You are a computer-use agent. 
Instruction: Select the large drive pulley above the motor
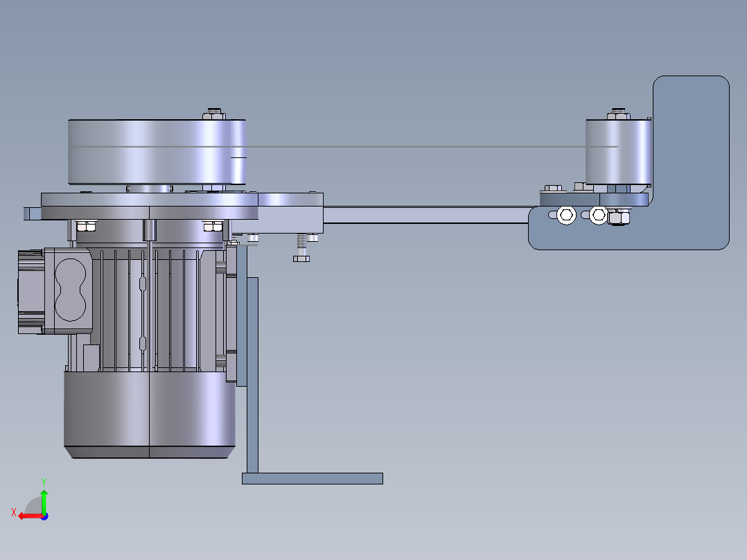click(x=157, y=152)
